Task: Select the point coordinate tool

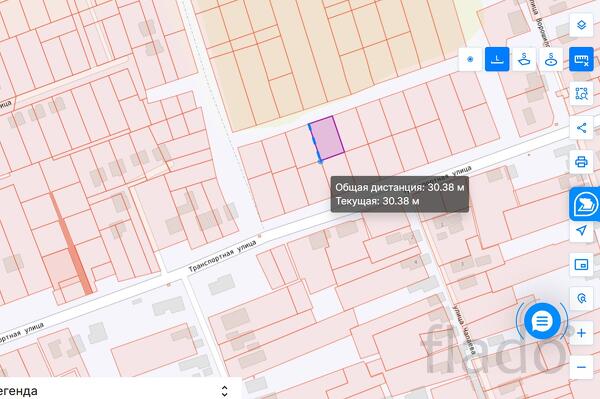Action: [x=470, y=59]
